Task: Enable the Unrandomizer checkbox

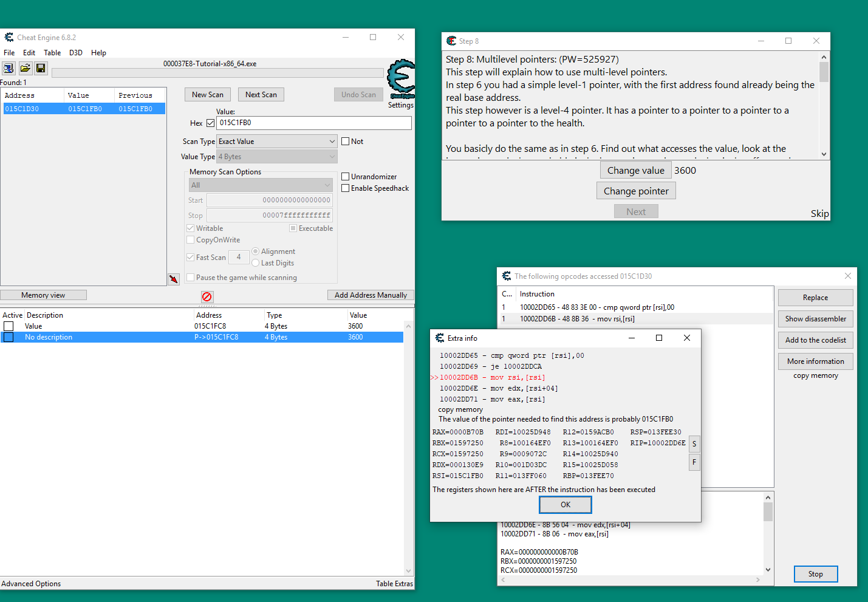Action: click(345, 176)
